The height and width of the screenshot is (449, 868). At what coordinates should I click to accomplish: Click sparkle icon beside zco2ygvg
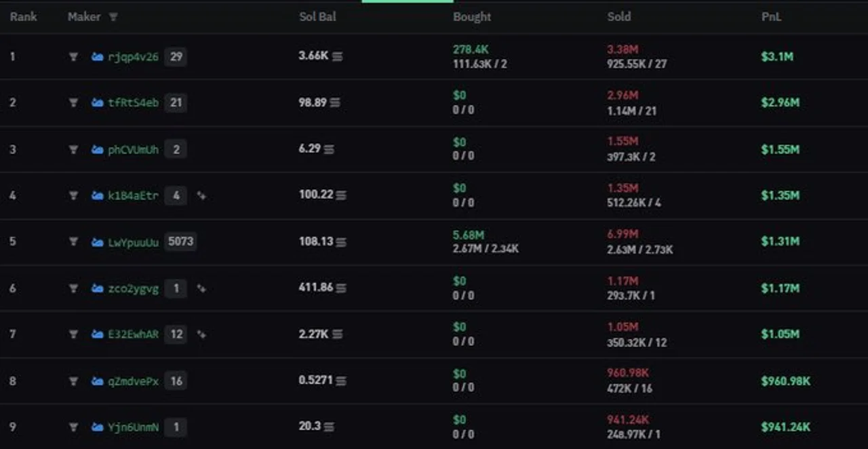click(201, 288)
